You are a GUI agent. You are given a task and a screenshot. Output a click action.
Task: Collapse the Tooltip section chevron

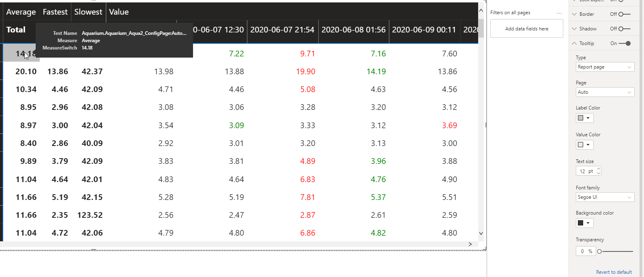tap(574, 43)
